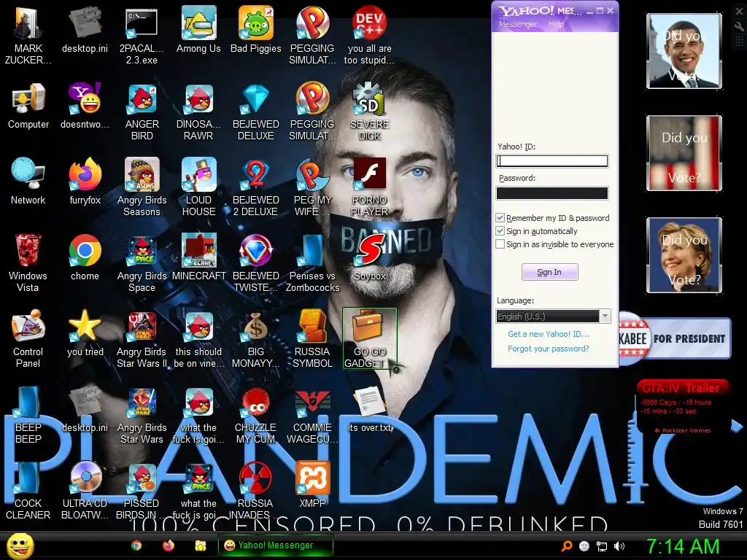The width and height of the screenshot is (747, 560).
Task: Click the GTA:IV Trailer countdown gadget
Action: point(682,406)
